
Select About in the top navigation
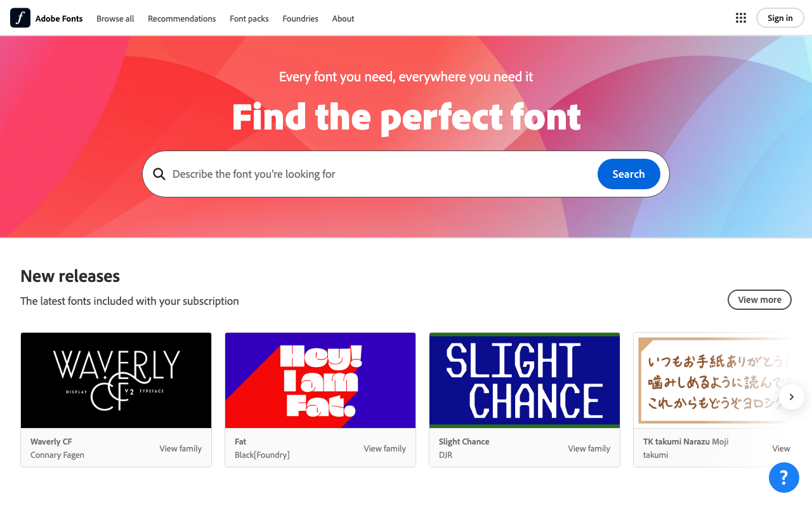tap(343, 18)
